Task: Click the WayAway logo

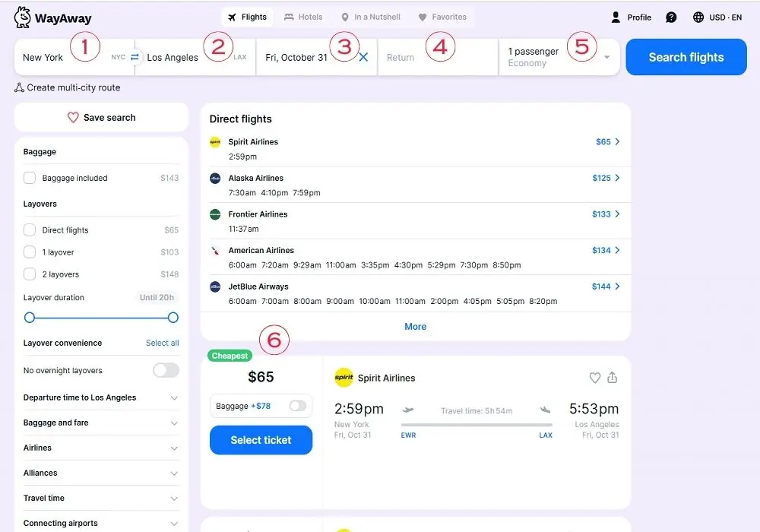Action: coord(52,18)
